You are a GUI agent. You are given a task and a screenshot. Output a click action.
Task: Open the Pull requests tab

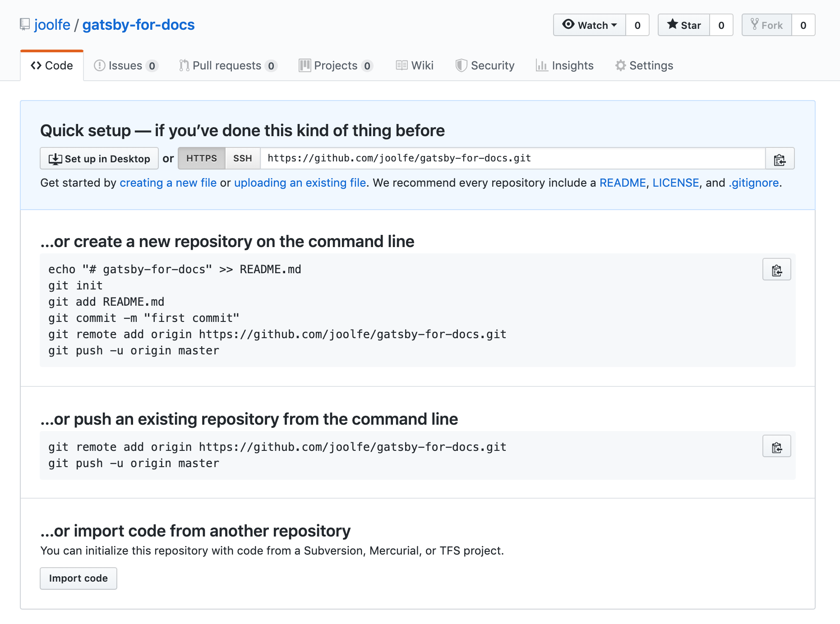pos(228,66)
